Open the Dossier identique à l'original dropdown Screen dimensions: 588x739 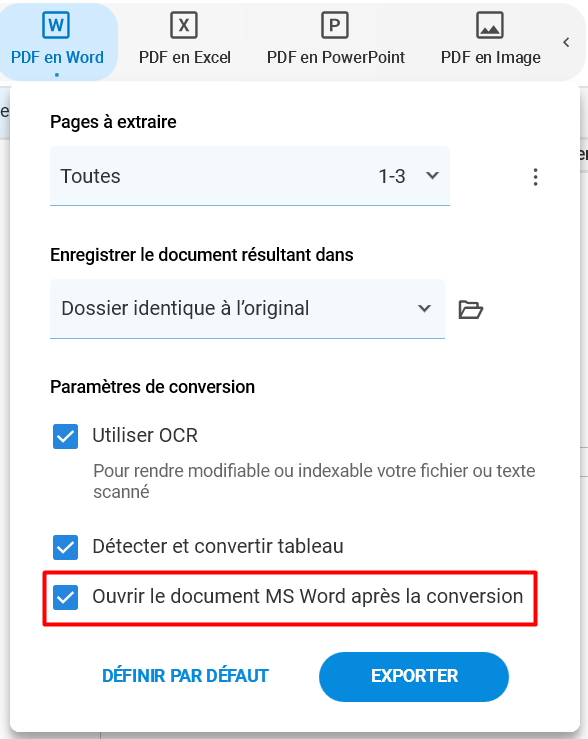pyautogui.click(x=247, y=309)
